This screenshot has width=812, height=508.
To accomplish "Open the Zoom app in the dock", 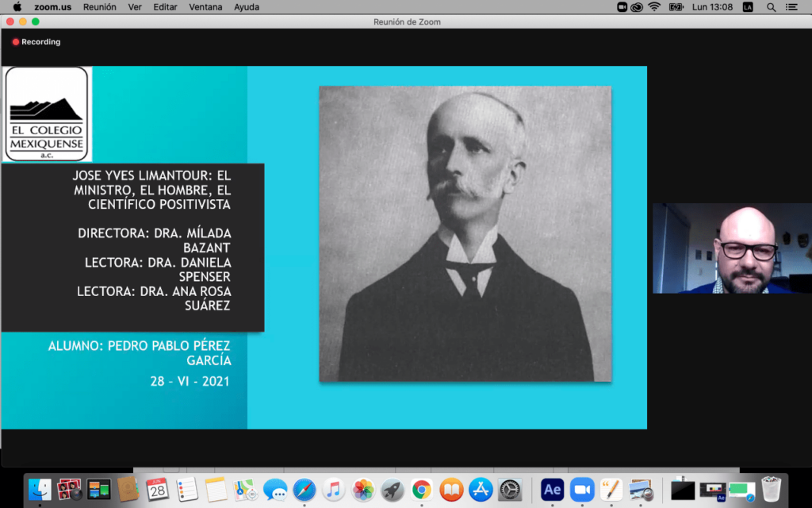I will click(583, 489).
